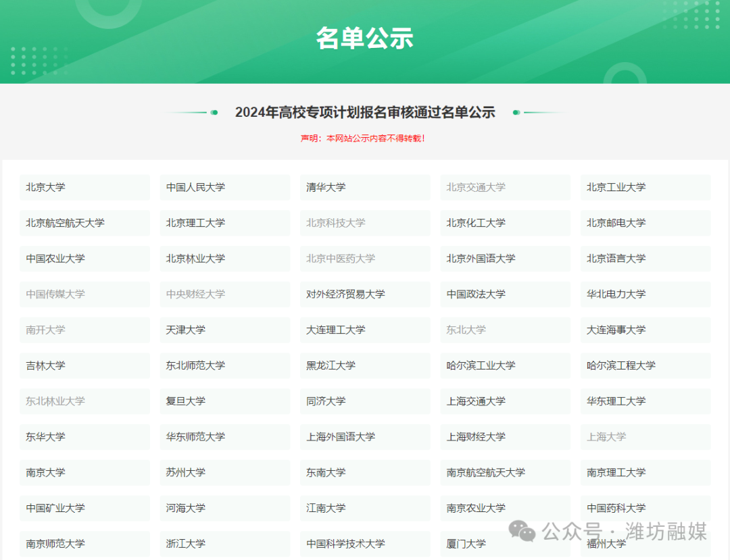Open 江南大学
The width and height of the screenshot is (730, 560).
tap(365, 509)
